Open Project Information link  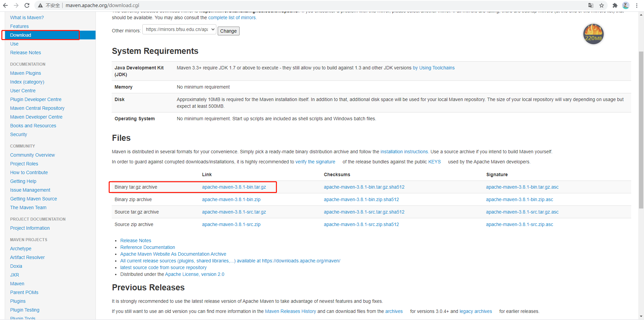click(30, 228)
